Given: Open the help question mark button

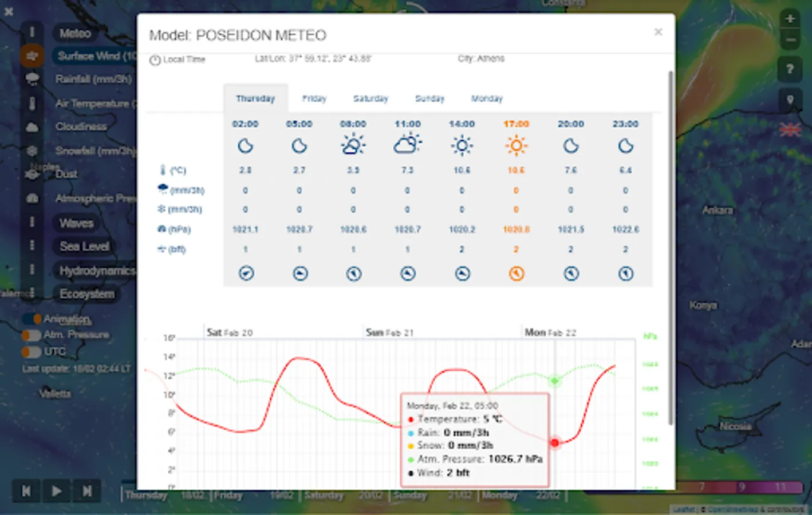Looking at the screenshot, I should coord(790,69).
